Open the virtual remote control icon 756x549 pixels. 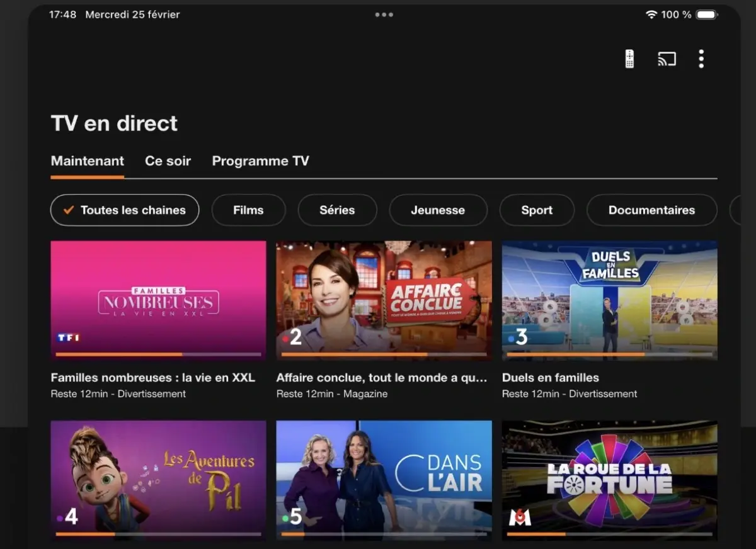pyautogui.click(x=628, y=59)
